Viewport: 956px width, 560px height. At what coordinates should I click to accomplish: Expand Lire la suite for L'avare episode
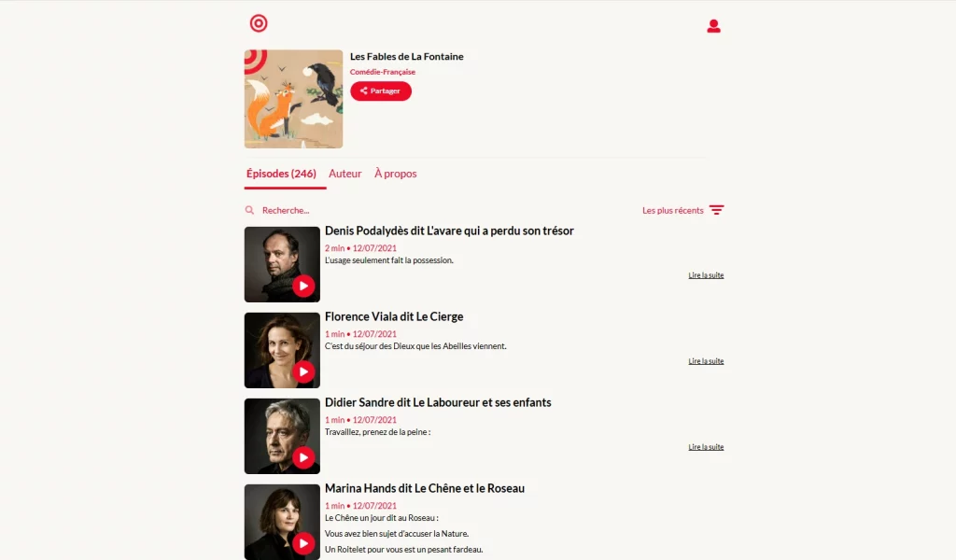(x=706, y=275)
